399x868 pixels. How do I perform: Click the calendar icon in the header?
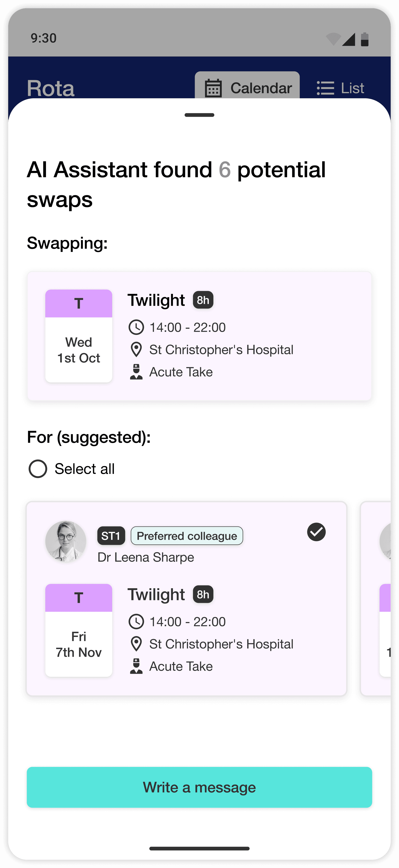pos(213,88)
